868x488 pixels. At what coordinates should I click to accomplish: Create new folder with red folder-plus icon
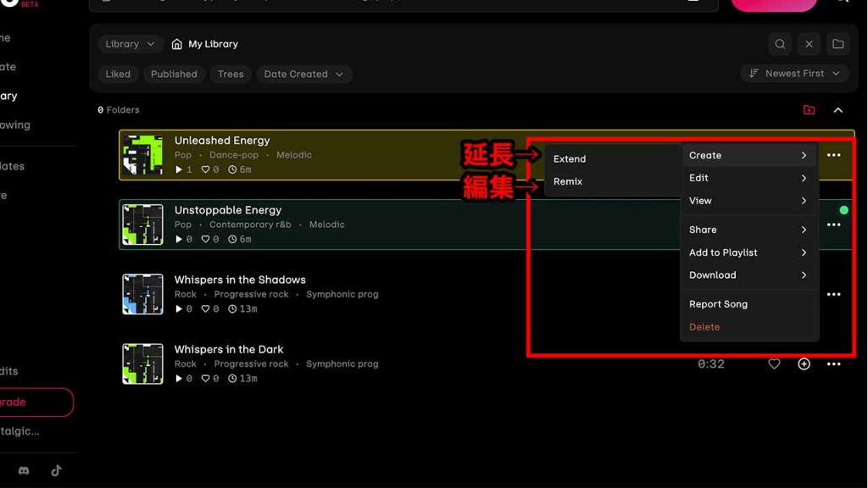809,109
